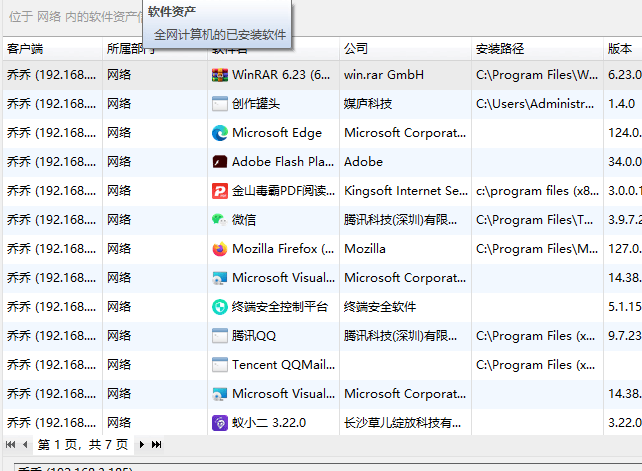642x471 pixels.
Task: Jump to the last page
Action: coord(156,444)
